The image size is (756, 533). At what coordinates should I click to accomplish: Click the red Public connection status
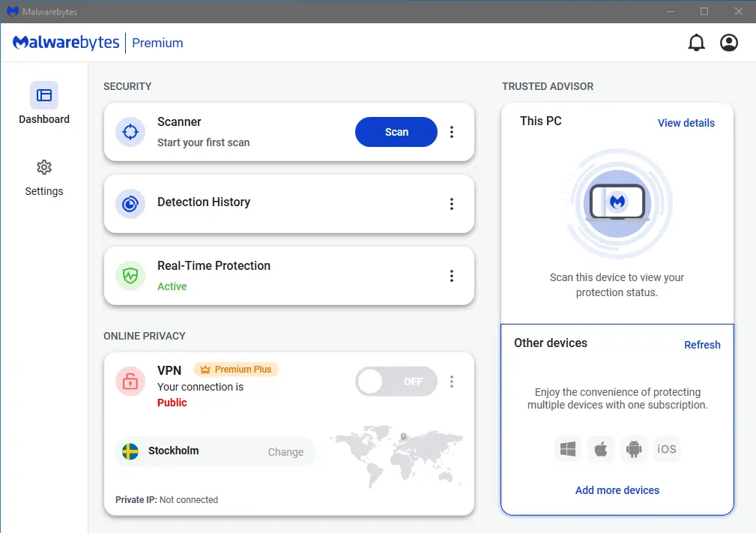pos(172,403)
